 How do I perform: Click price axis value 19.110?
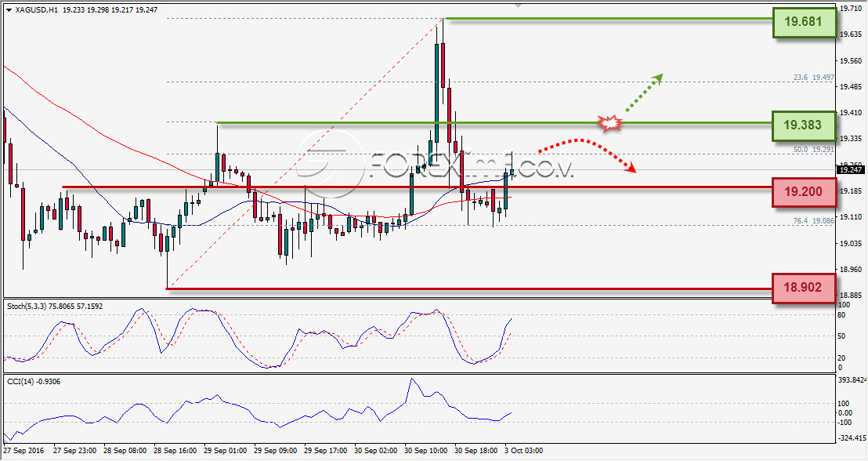(x=851, y=217)
